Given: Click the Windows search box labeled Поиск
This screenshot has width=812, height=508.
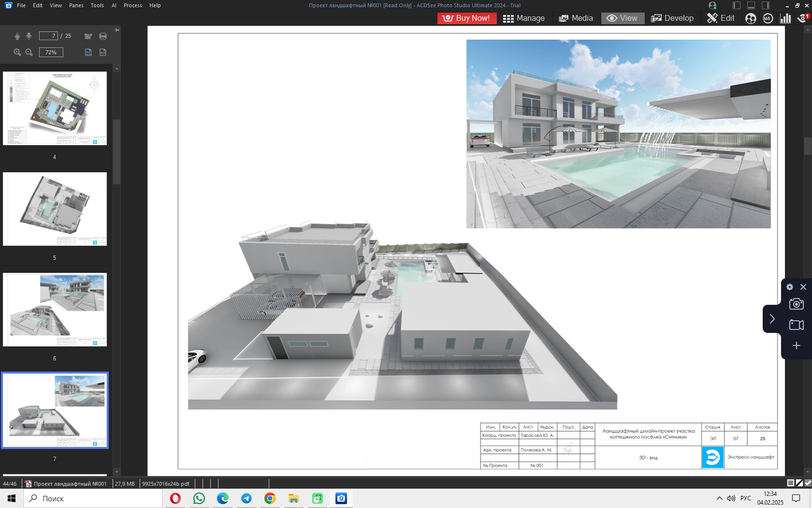Looking at the screenshot, I should pos(93,498).
